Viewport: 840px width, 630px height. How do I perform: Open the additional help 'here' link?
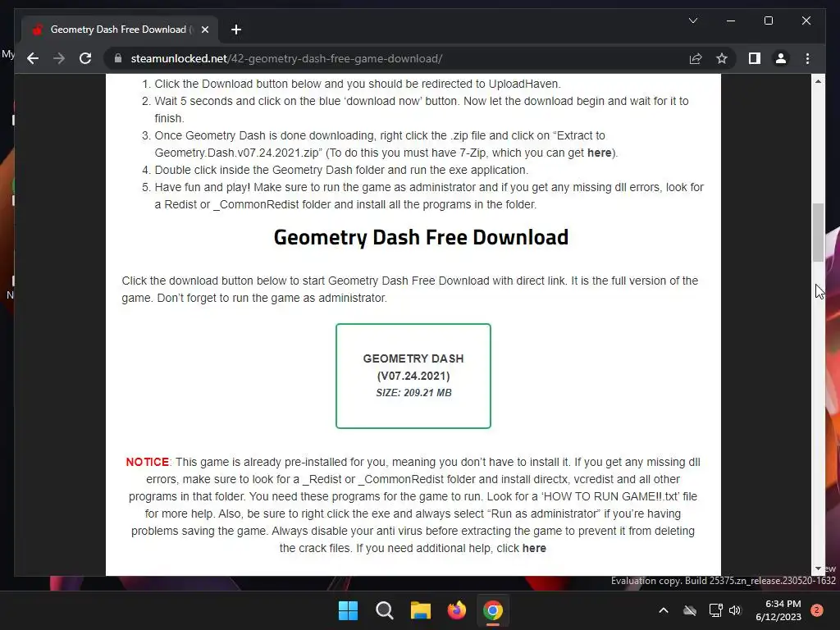(x=534, y=548)
